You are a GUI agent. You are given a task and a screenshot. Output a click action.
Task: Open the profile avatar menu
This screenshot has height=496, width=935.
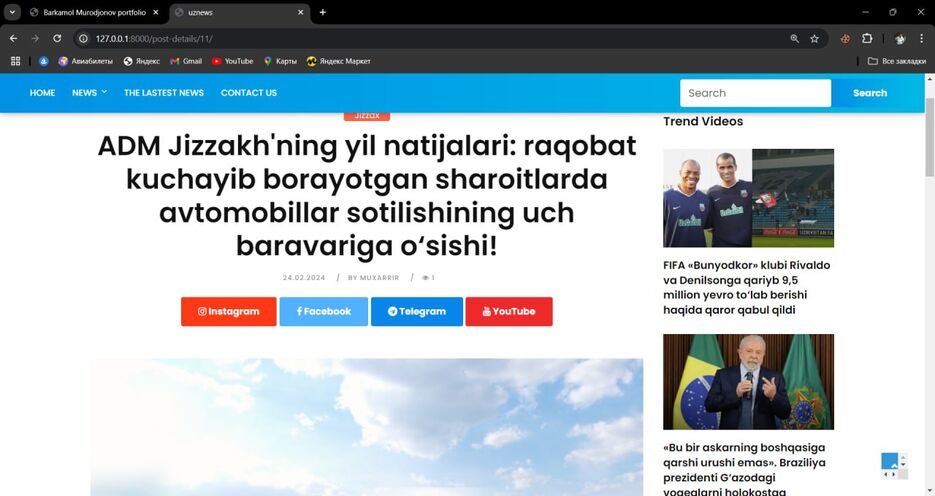[x=900, y=38]
